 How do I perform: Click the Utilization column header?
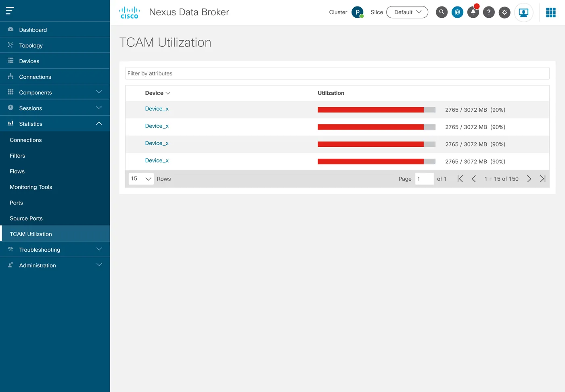pos(331,93)
